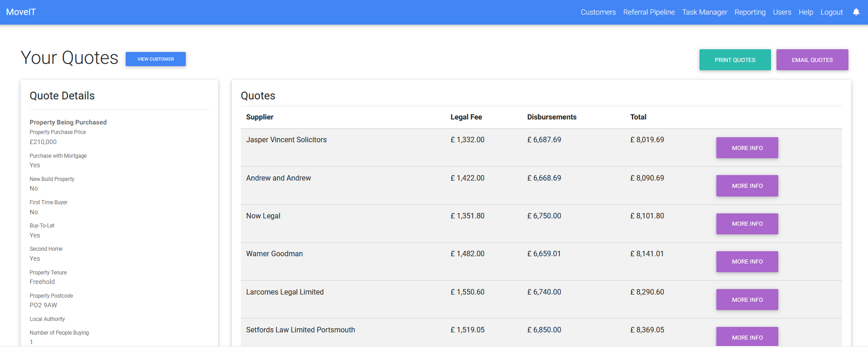The height and width of the screenshot is (362, 868).
Task: Select Jasper Vincent Solicitors supplier name
Action: coord(286,140)
